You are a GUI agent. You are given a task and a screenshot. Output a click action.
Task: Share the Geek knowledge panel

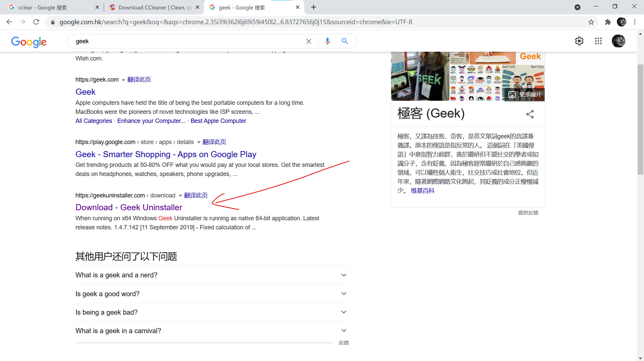click(530, 114)
